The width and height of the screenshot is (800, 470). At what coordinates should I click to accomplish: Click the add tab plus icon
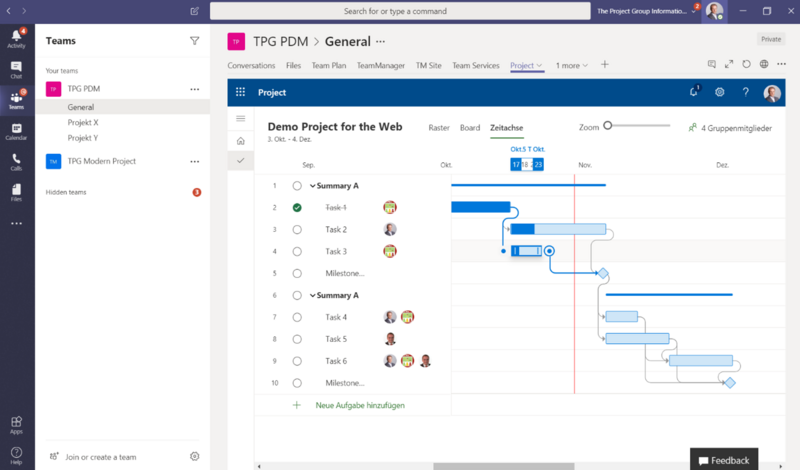605,64
